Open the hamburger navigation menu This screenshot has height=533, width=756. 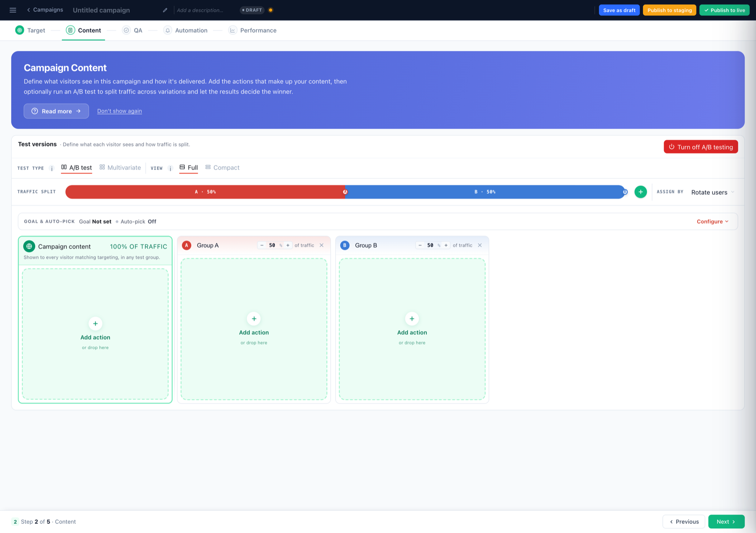click(x=13, y=10)
